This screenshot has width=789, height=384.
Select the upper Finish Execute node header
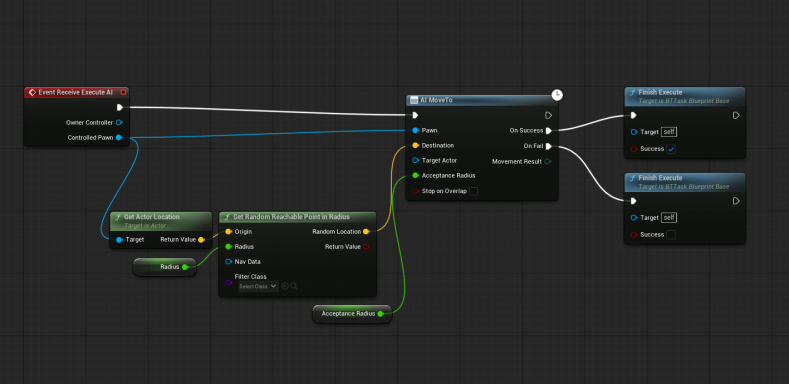(x=684, y=96)
